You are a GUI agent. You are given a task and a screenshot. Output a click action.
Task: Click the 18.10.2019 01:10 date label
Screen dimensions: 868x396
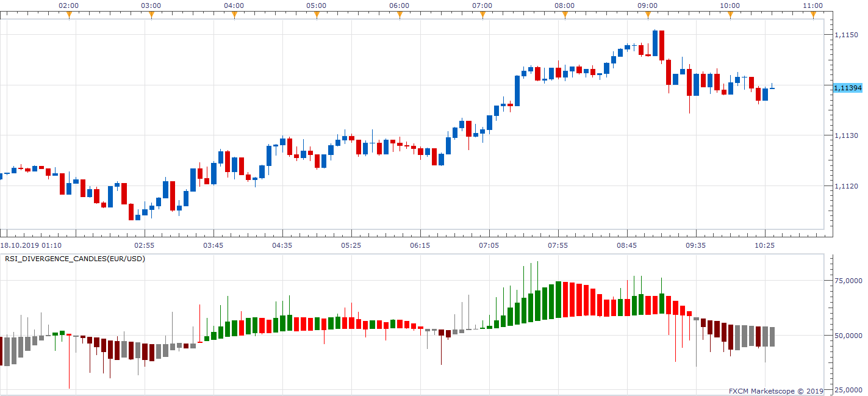point(30,245)
